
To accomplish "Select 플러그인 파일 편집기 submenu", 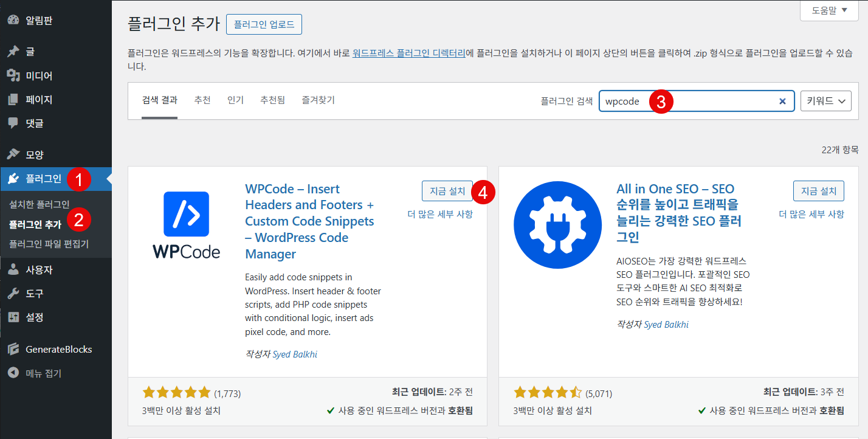I will (x=49, y=244).
